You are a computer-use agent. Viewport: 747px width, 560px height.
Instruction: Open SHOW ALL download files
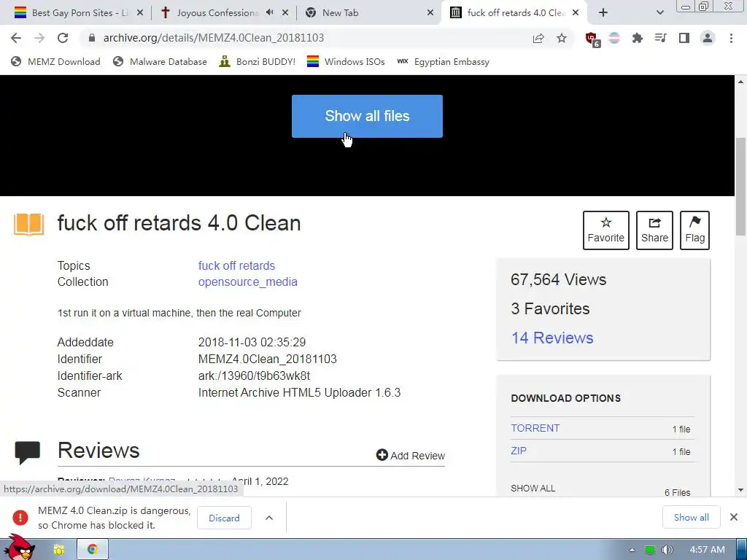[x=533, y=489]
